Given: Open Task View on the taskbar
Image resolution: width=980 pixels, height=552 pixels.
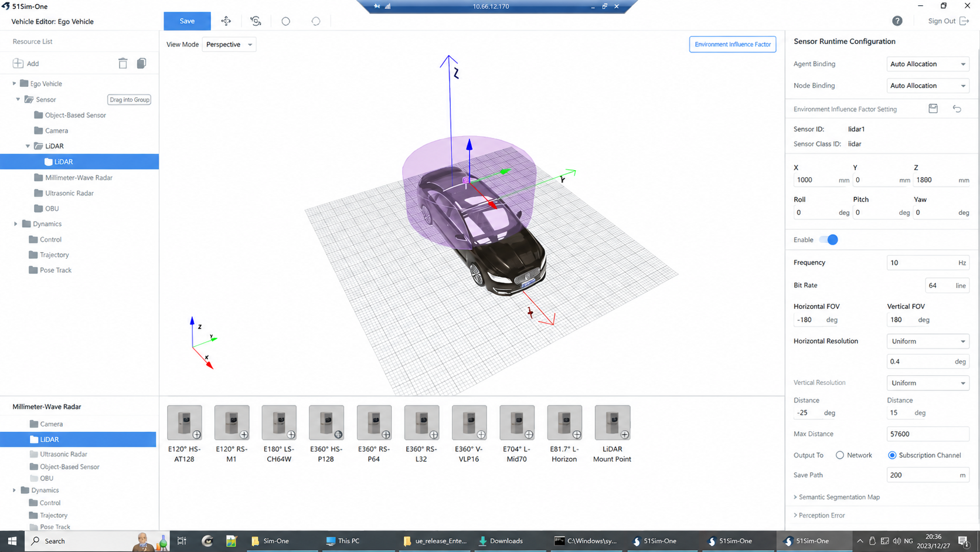Looking at the screenshot, I should coord(182,541).
